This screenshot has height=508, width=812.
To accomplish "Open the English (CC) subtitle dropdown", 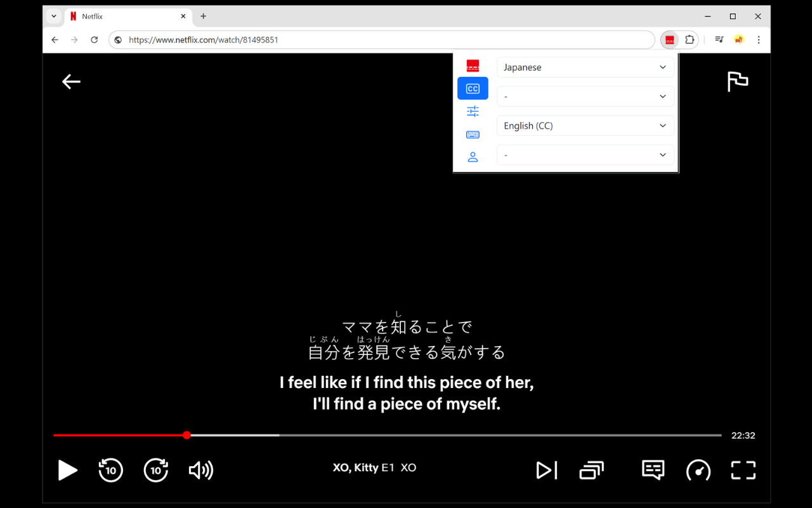I will pos(584,125).
